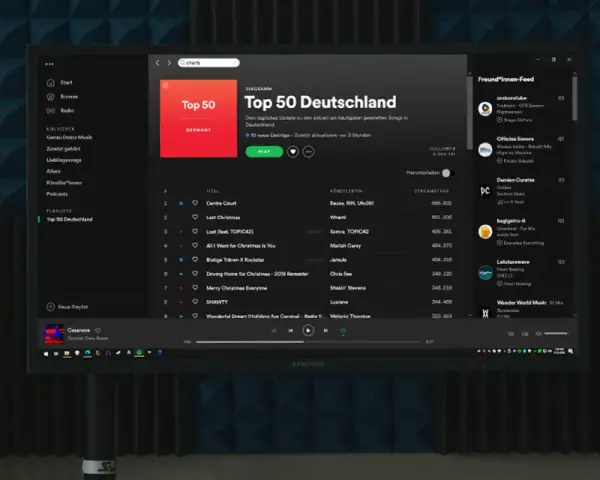Image resolution: width=600 pixels, height=480 pixels.
Task: Sort by the KÜNSTLER*IN column header
Action: coord(346,191)
